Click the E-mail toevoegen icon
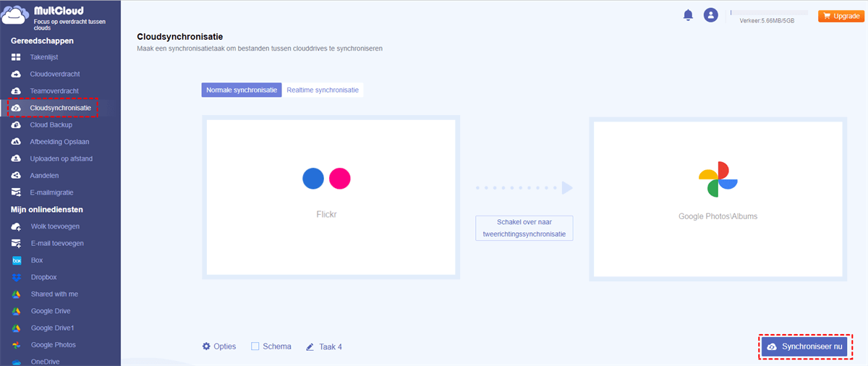Image resolution: width=868 pixels, height=366 pixels. click(x=16, y=243)
